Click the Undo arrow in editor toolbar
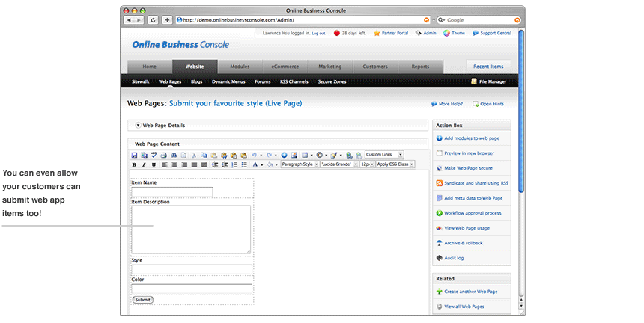The width and height of the screenshot is (644, 323). [255, 155]
